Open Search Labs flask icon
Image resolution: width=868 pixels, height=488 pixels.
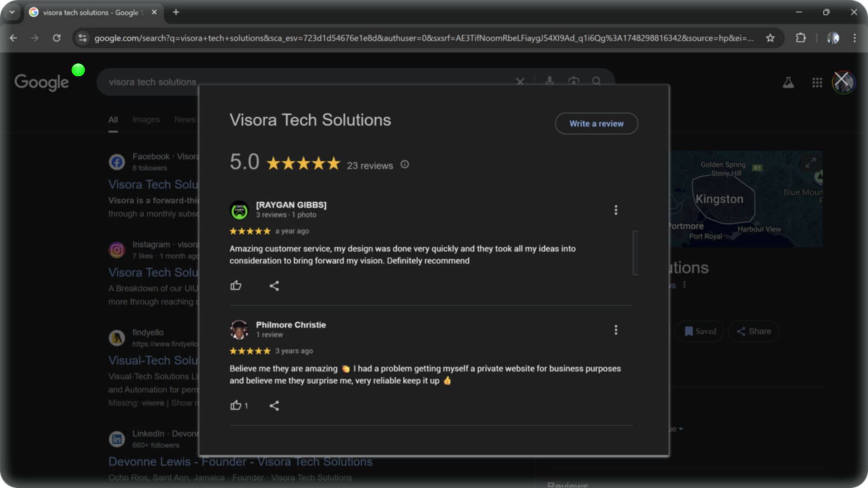(x=788, y=82)
